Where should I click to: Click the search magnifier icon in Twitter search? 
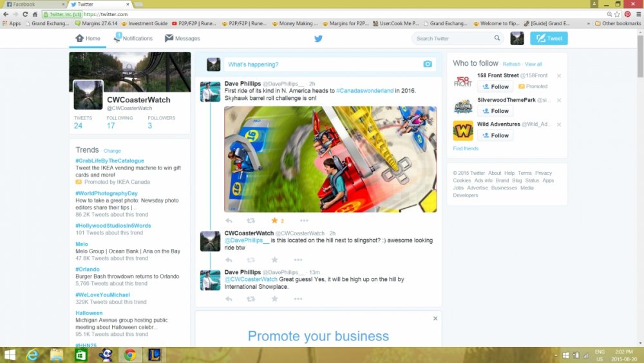click(x=497, y=38)
